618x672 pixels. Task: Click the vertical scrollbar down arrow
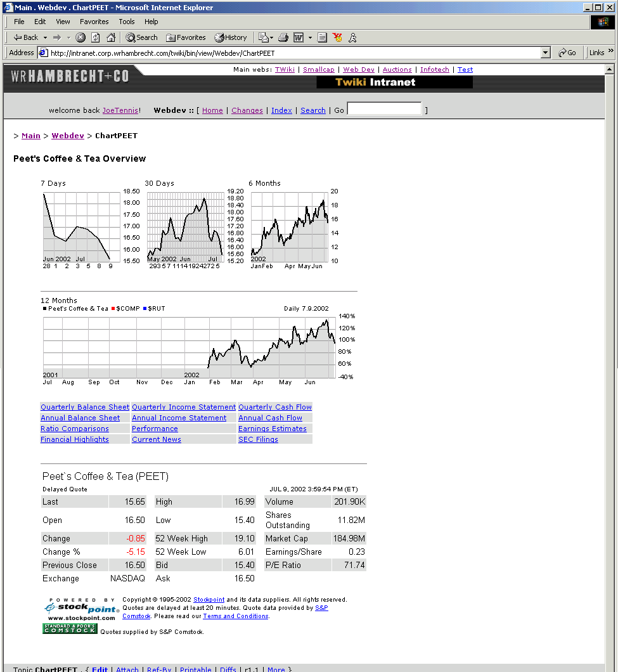tap(610, 666)
